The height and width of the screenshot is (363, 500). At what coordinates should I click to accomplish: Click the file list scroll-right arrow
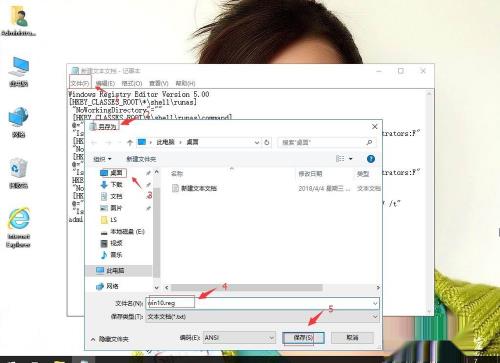(378, 287)
